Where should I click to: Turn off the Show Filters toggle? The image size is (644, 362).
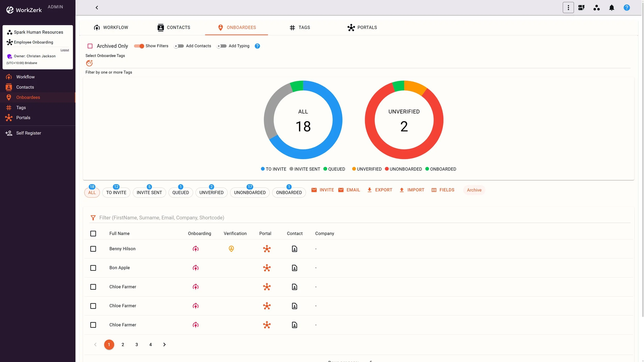point(139,46)
